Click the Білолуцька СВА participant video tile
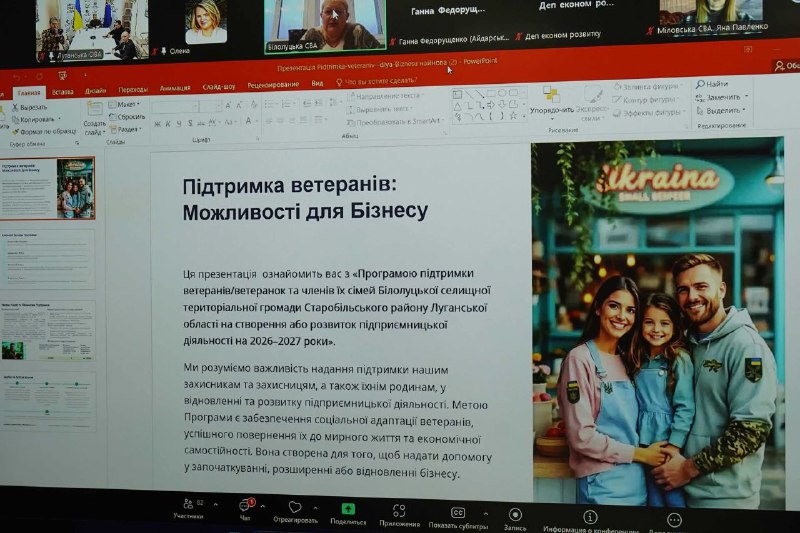The image size is (800, 533). pos(324,24)
